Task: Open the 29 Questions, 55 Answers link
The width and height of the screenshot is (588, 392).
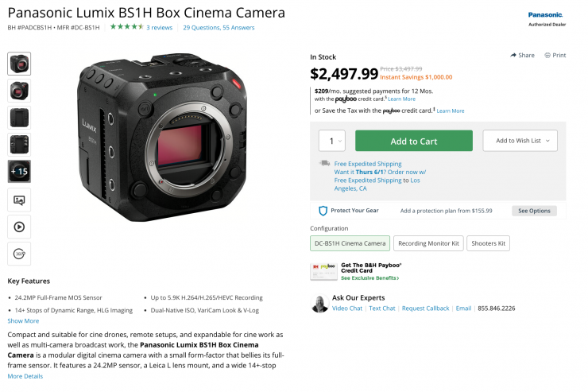Action: click(219, 27)
